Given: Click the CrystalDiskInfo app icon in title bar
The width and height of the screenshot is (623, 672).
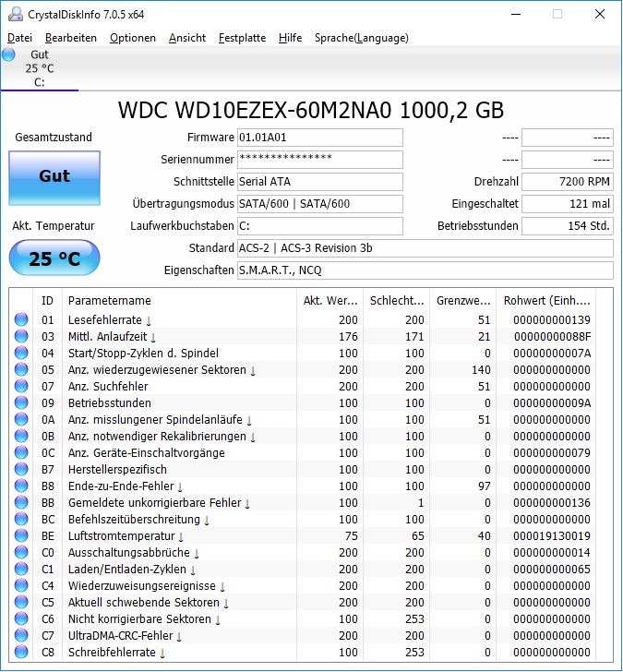Looking at the screenshot, I should [x=16, y=14].
